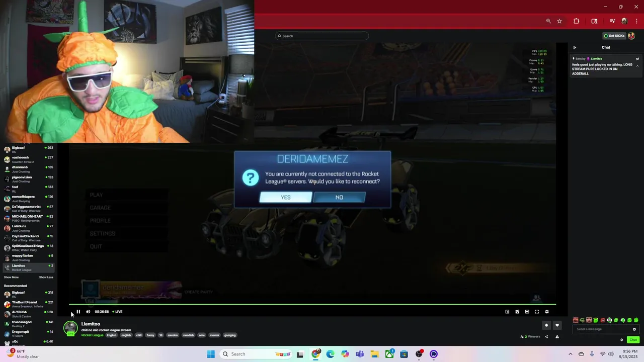644x362 pixels.
Task: Click the Liamitoo streamer name
Action: click(x=91, y=324)
